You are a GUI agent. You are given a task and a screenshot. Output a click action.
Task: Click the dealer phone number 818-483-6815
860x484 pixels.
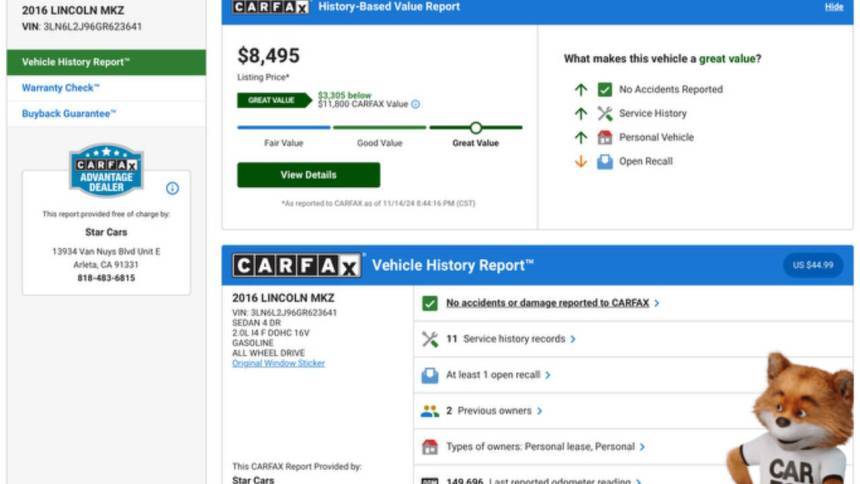106,278
